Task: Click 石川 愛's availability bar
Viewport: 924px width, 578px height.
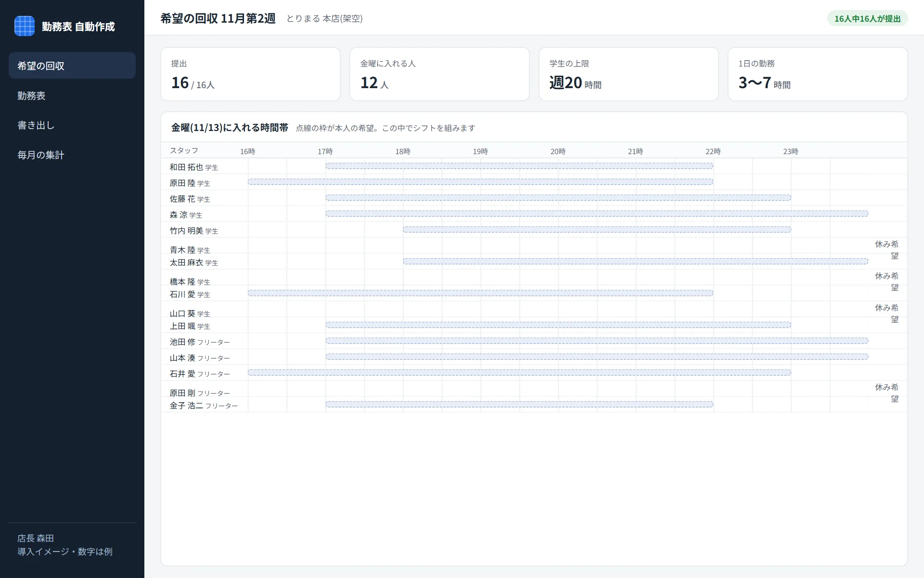Action: point(480,293)
